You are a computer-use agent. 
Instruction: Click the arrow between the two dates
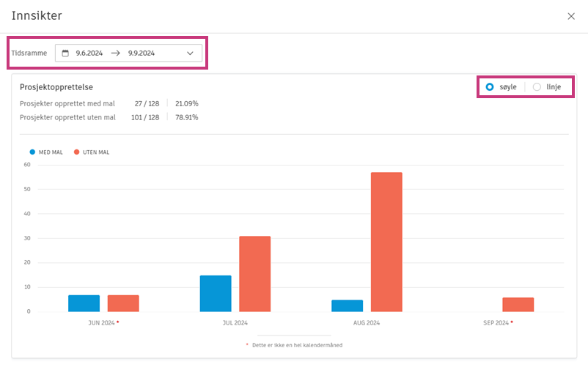116,53
